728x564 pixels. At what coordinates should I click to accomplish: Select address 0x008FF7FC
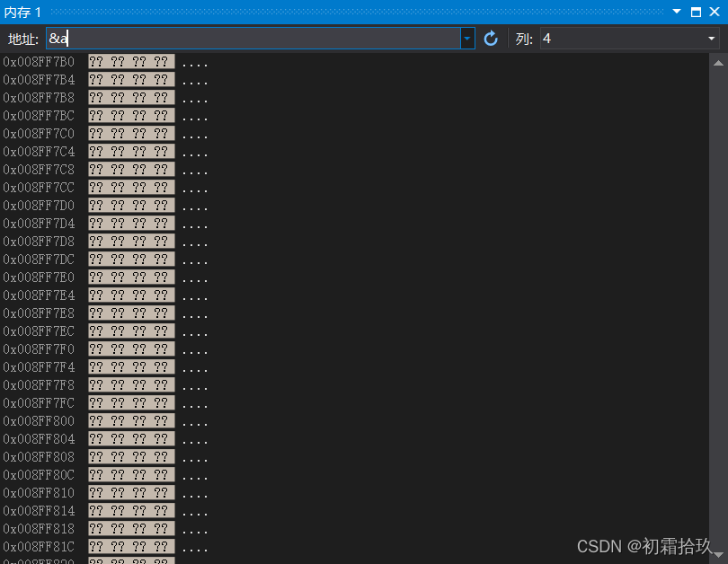coord(39,403)
